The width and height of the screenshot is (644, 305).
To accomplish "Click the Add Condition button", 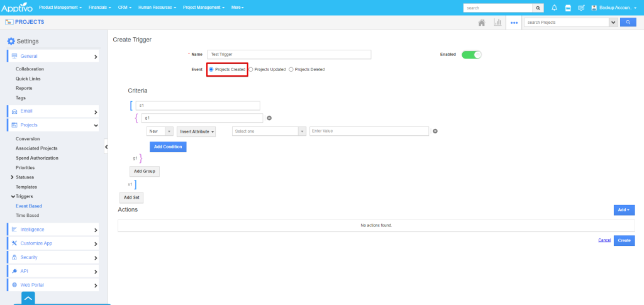I will point(168,147).
